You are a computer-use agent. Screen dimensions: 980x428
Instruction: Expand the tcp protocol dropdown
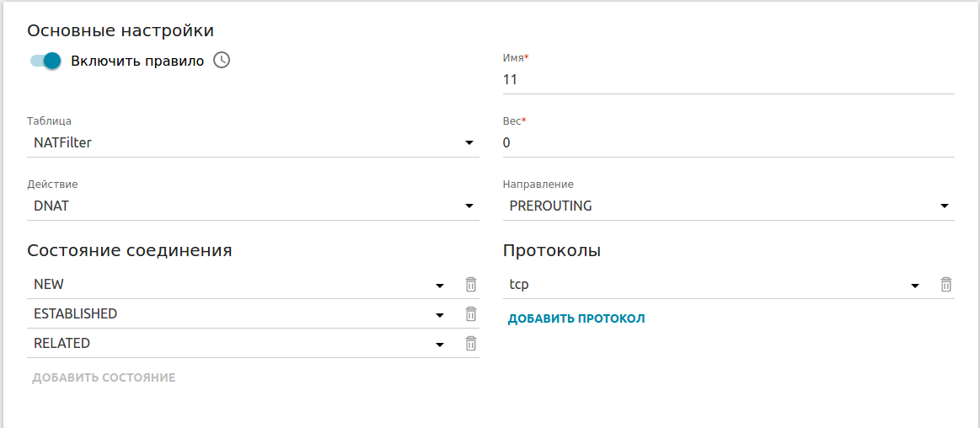[714, 285]
